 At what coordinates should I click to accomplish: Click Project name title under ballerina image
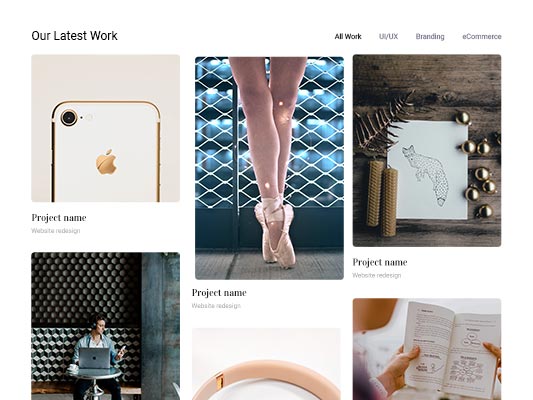[219, 293]
